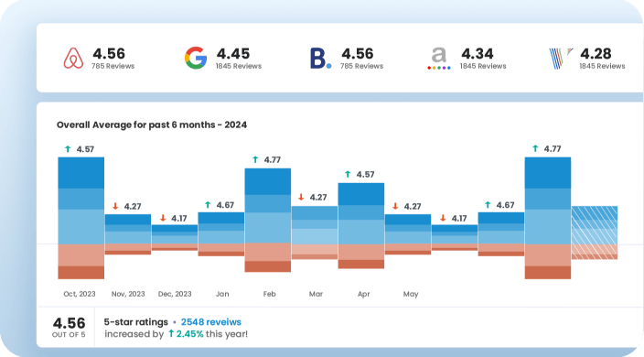Viewport: 644px width, 357px height.
Task: Click the 4.27 value above Mar bar
Action: pyautogui.click(x=318, y=198)
